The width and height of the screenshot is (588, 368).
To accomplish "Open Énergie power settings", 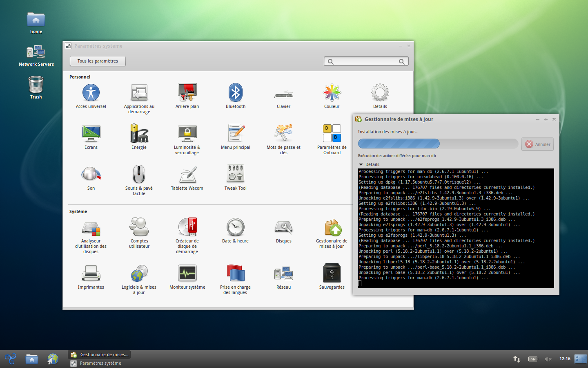I will [x=139, y=137].
